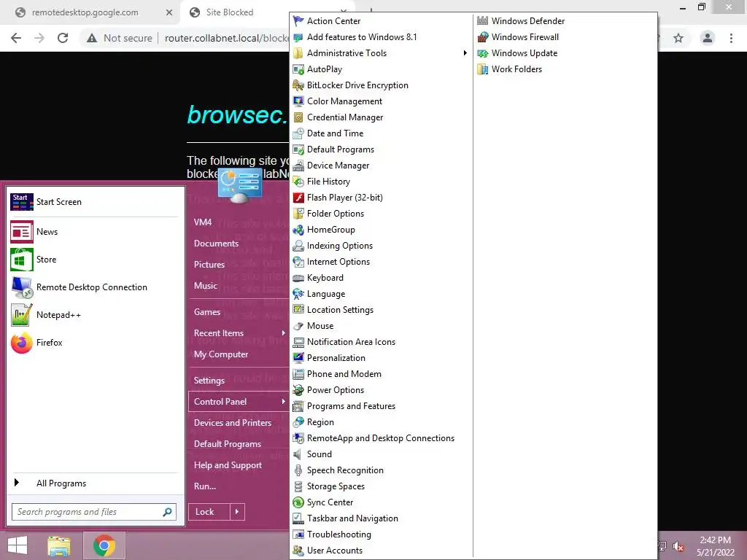The image size is (747, 560).
Task: Open File Explorer from the taskbar
Action: (x=59, y=545)
